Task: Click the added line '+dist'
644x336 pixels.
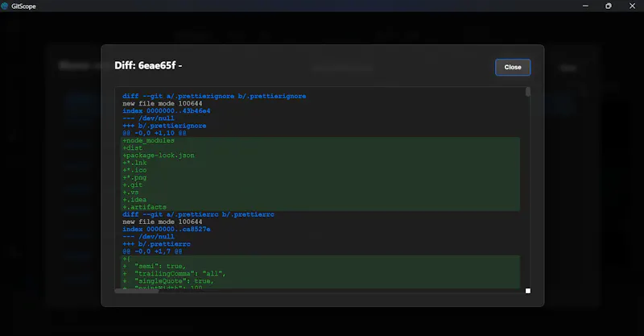Action: 320,148
